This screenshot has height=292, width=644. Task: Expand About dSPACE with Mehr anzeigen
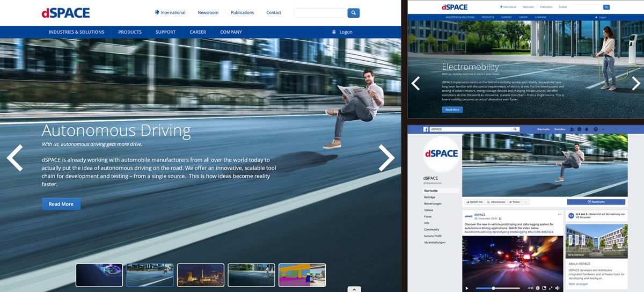(579, 283)
